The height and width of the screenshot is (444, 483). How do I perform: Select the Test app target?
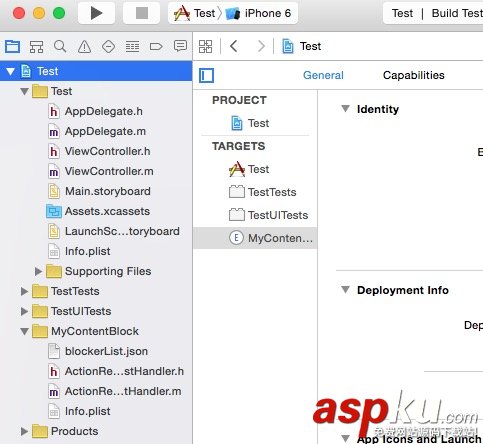249,169
